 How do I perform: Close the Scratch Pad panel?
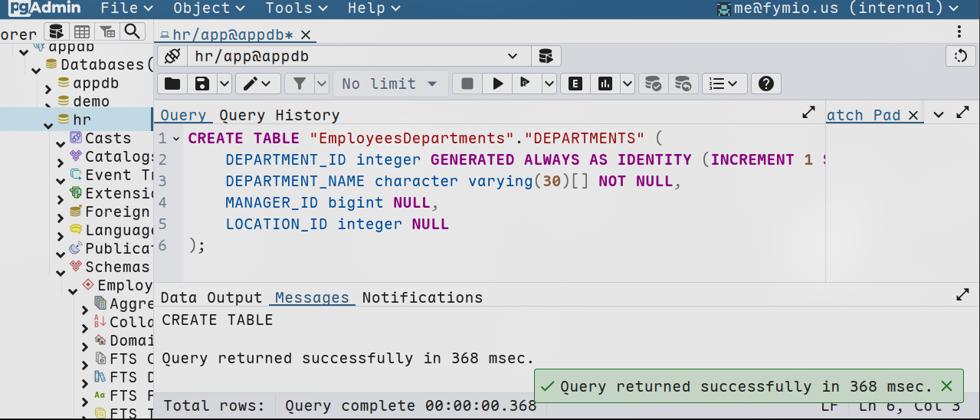[x=913, y=115]
